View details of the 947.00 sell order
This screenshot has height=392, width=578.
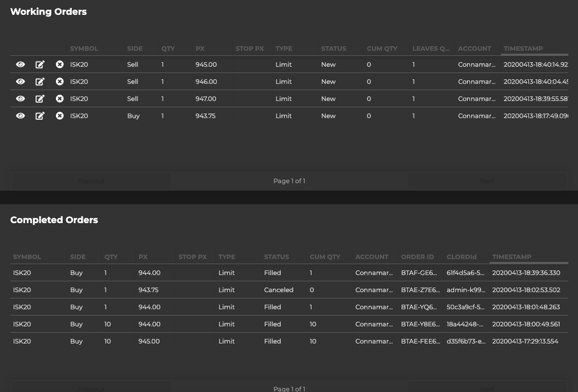pyautogui.click(x=21, y=99)
